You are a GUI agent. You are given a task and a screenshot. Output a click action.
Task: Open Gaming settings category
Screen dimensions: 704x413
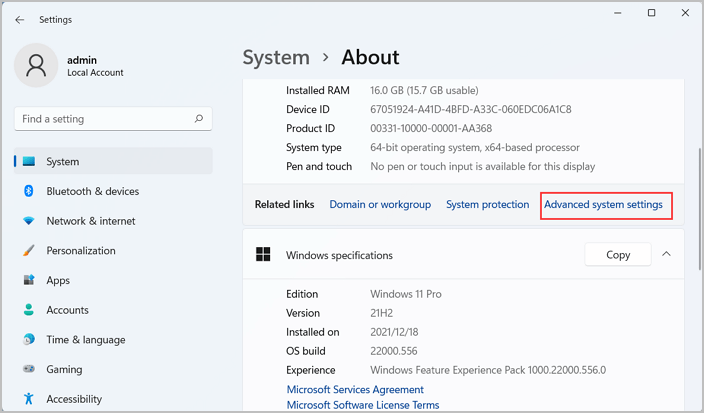64,369
